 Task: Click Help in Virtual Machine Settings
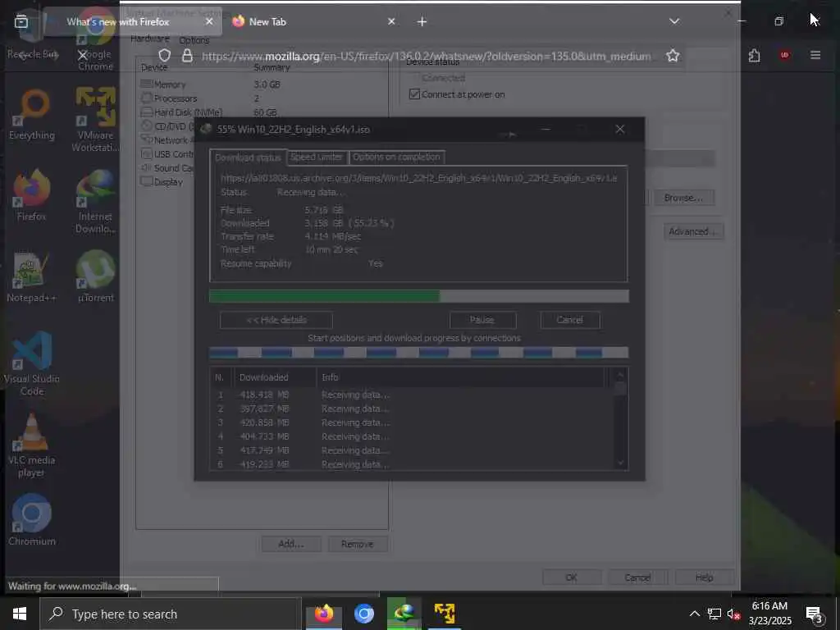pos(704,577)
